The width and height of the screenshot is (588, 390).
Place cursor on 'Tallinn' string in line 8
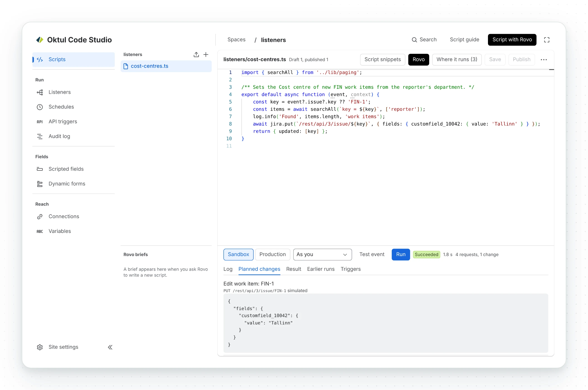coord(505,124)
